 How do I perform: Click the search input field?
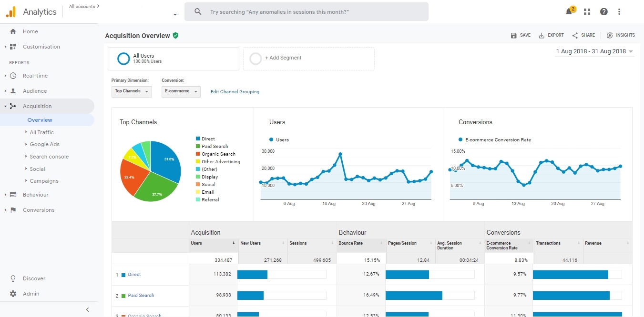point(307,12)
